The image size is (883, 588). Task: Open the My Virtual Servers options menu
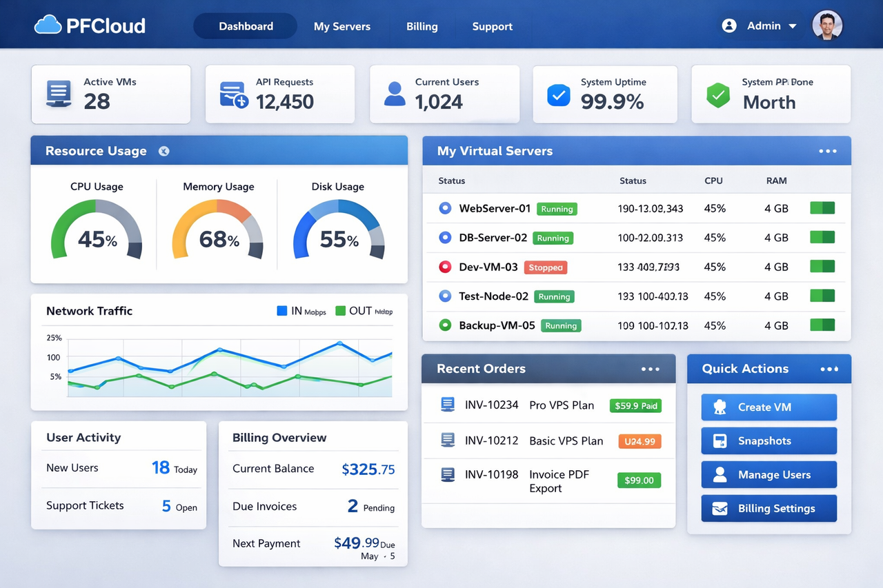point(828,150)
